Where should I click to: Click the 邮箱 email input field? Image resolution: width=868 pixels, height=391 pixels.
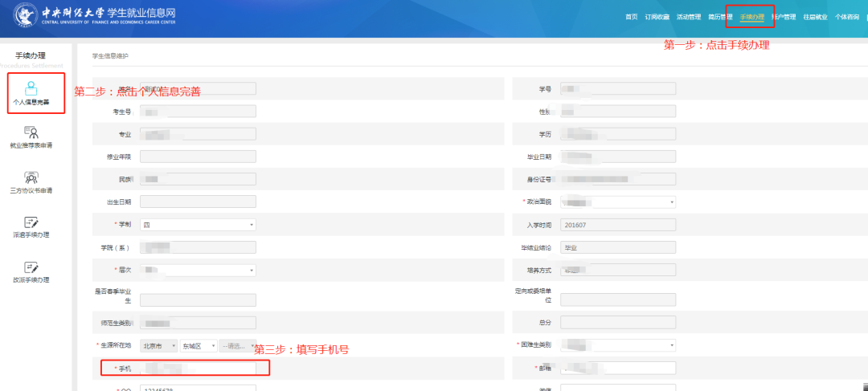617,369
